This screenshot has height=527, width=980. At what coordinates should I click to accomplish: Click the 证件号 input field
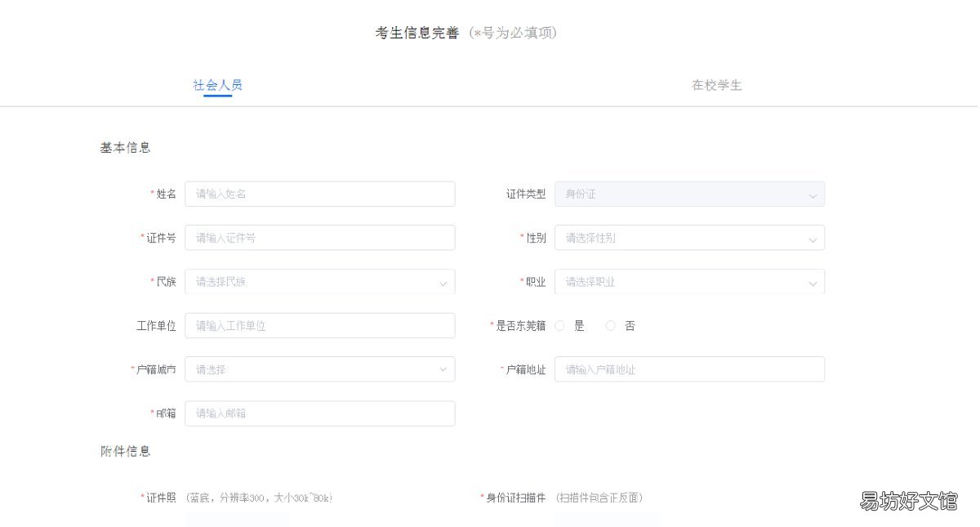pyautogui.click(x=320, y=238)
